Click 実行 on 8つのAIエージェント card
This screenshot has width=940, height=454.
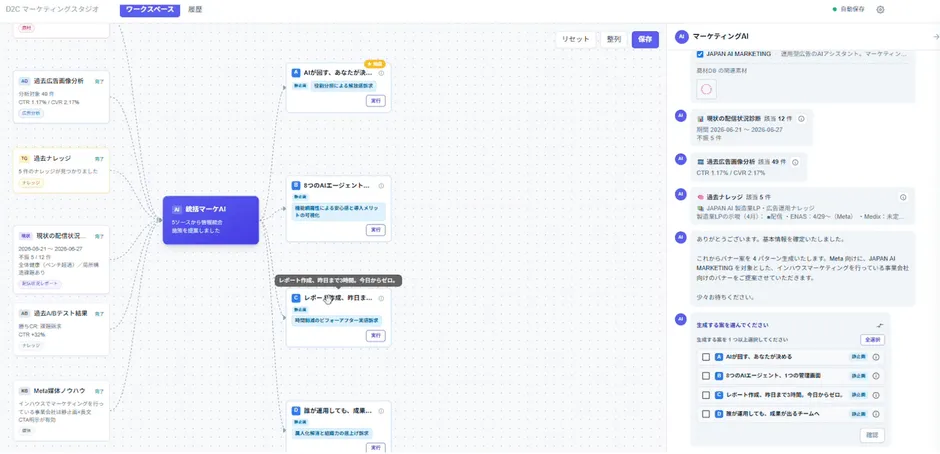(375, 230)
